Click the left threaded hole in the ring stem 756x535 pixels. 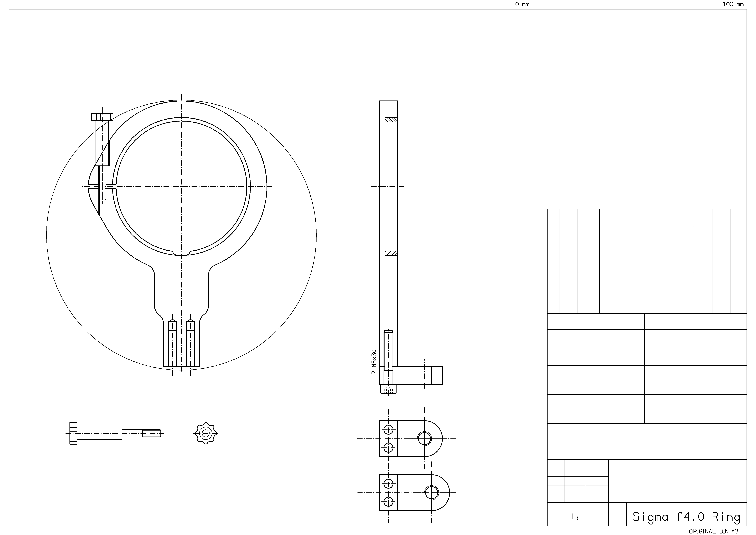point(172,343)
